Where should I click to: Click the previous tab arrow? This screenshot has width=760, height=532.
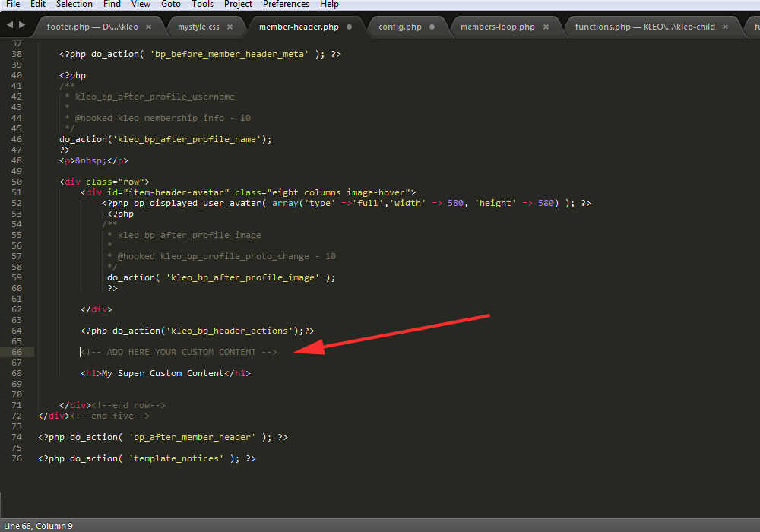click(9, 25)
